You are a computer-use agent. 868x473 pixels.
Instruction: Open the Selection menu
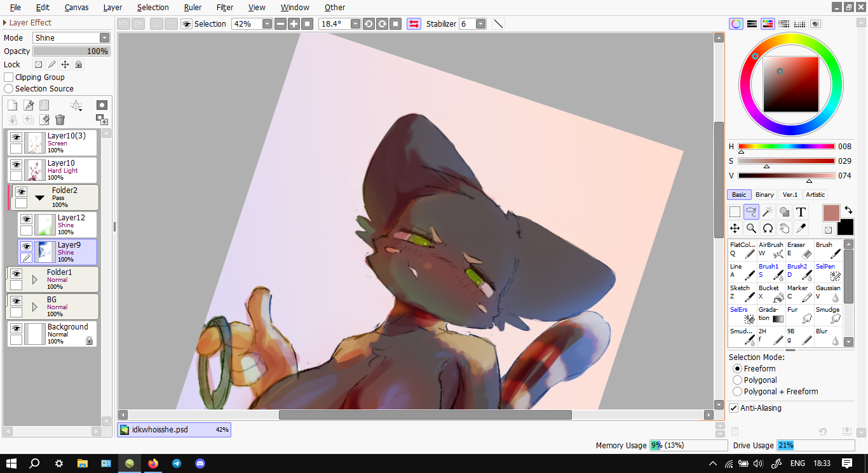click(x=153, y=8)
